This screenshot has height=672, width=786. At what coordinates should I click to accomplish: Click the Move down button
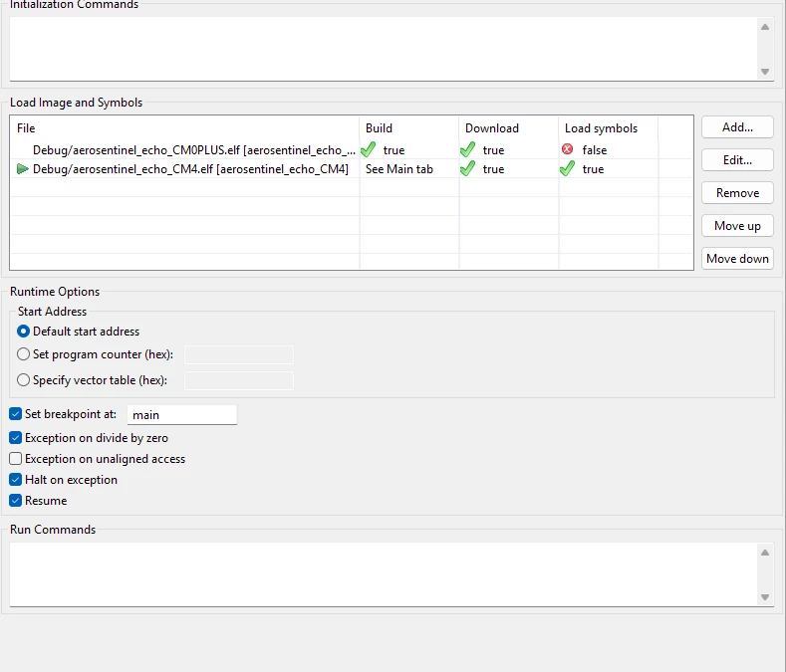[737, 259]
